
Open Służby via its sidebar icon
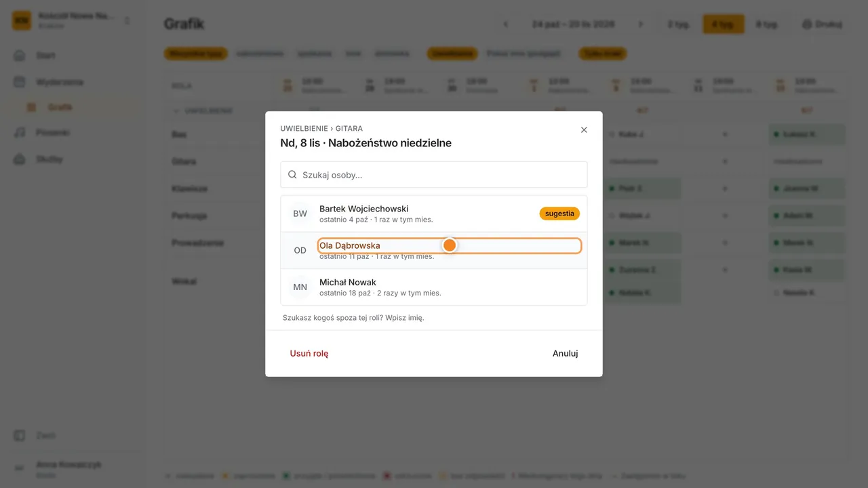tap(20, 159)
